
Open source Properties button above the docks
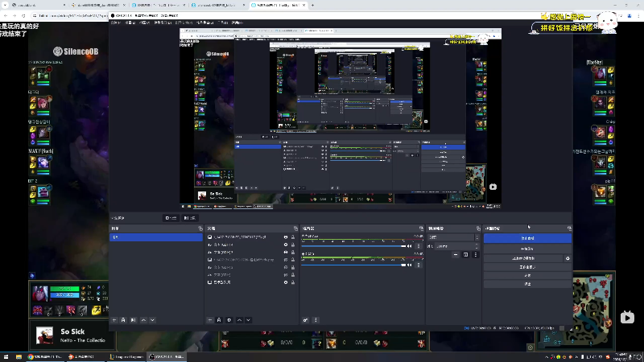[x=171, y=218]
